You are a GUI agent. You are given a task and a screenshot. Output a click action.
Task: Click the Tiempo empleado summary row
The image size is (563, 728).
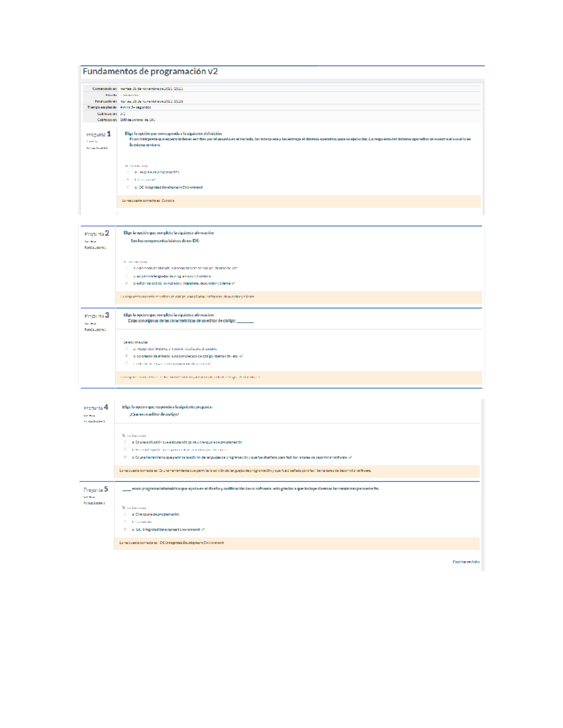click(x=281, y=107)
